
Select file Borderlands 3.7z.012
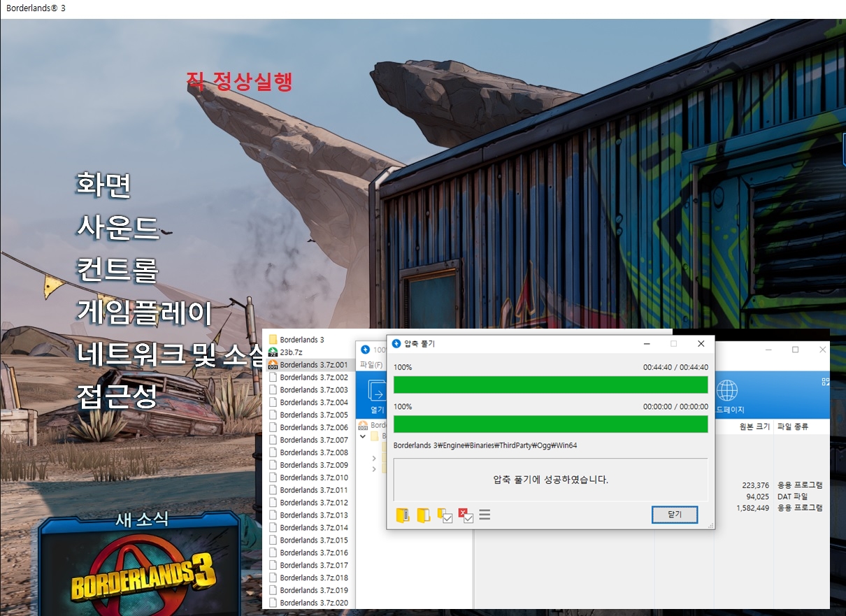tap(314, 503)
